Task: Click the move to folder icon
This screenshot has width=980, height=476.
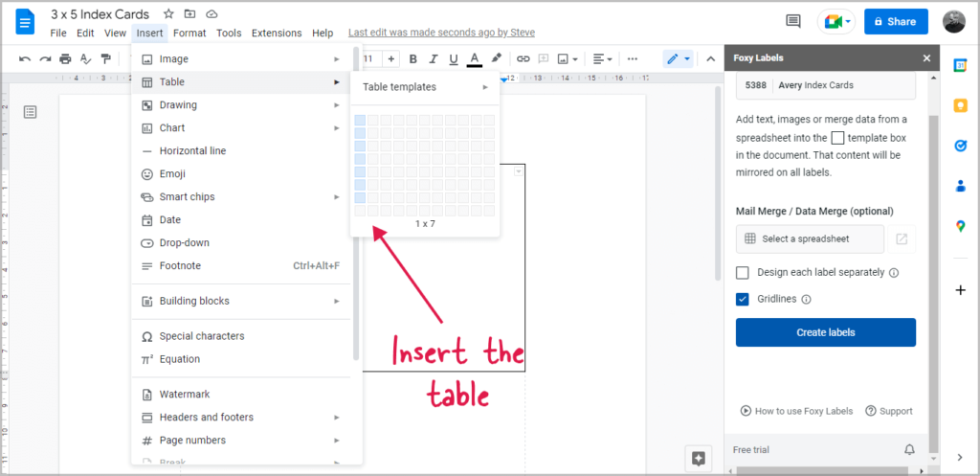Action: point(190,13)
